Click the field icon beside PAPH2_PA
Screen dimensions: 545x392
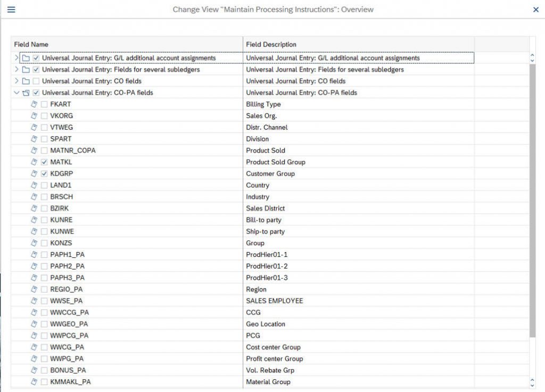point(34,266)
